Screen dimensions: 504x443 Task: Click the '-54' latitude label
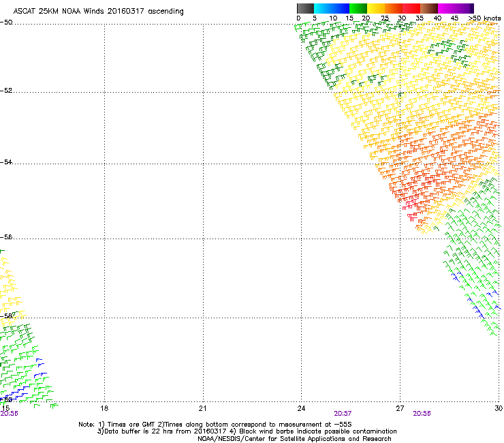pyautogui.click(x=6, y=162)
